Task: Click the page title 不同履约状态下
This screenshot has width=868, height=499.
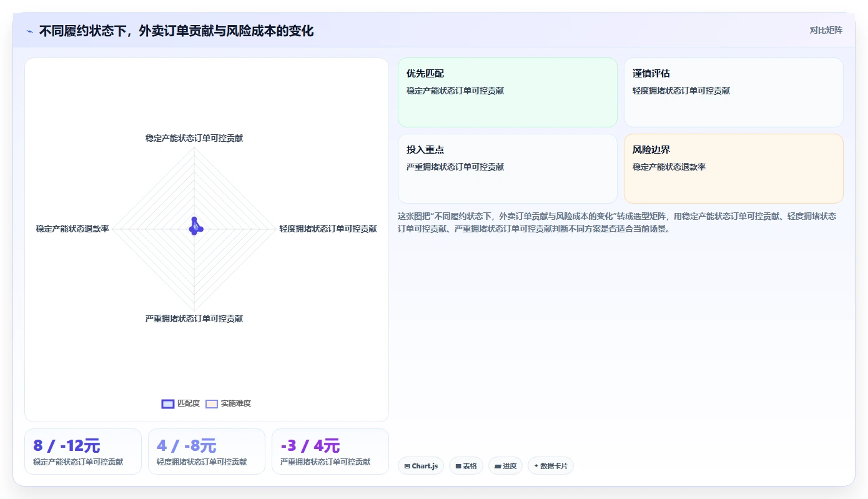Action: click(176, 31)
